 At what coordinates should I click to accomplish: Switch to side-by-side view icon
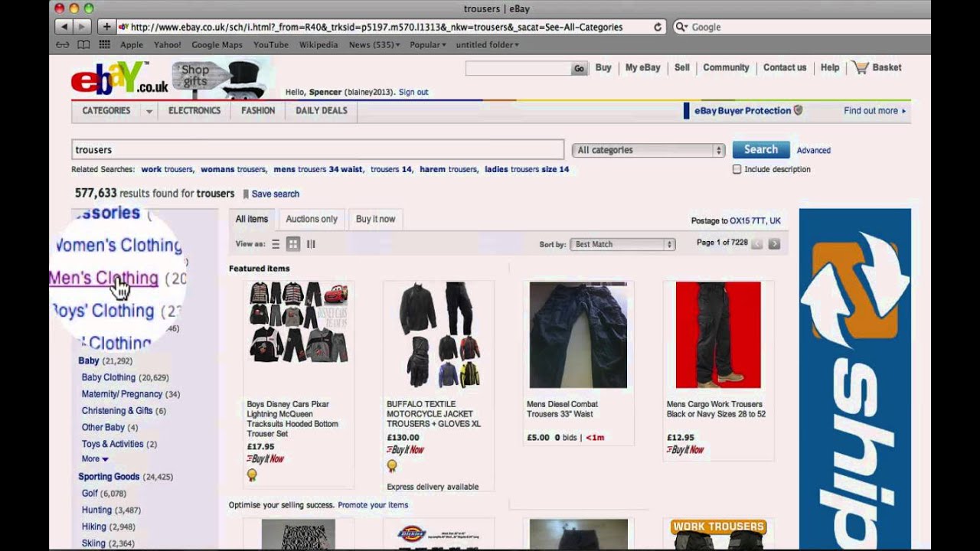click(311, 244)
